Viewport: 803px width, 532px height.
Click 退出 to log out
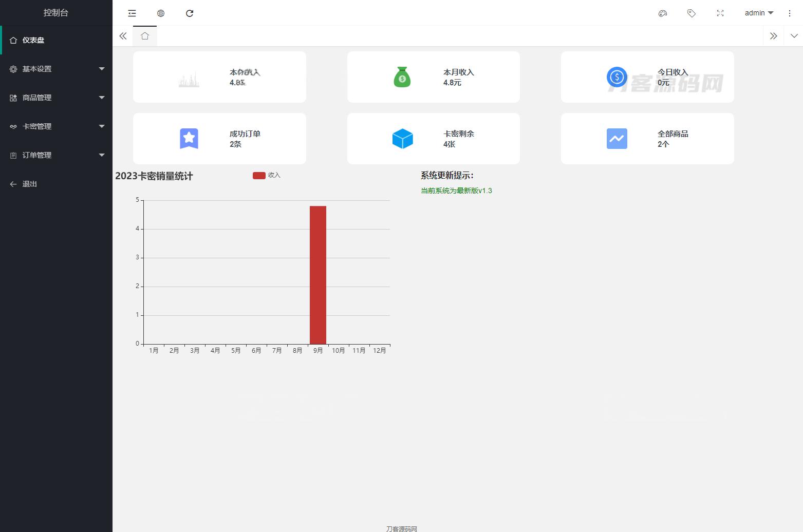tap(56, 184)
